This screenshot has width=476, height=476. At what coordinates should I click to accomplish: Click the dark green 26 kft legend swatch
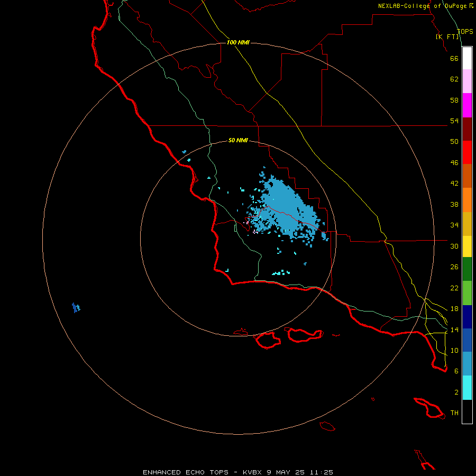click(x=467, y=269)
